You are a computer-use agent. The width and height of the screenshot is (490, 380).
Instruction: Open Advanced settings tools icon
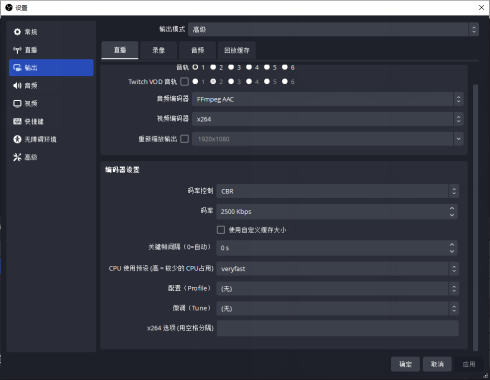pyautogui.click(x=17, y=157)
